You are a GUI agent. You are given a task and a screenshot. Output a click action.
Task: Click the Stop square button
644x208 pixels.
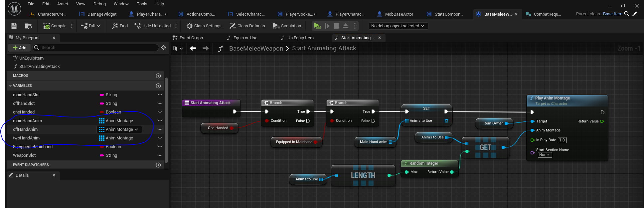click(x=336, y=26)
